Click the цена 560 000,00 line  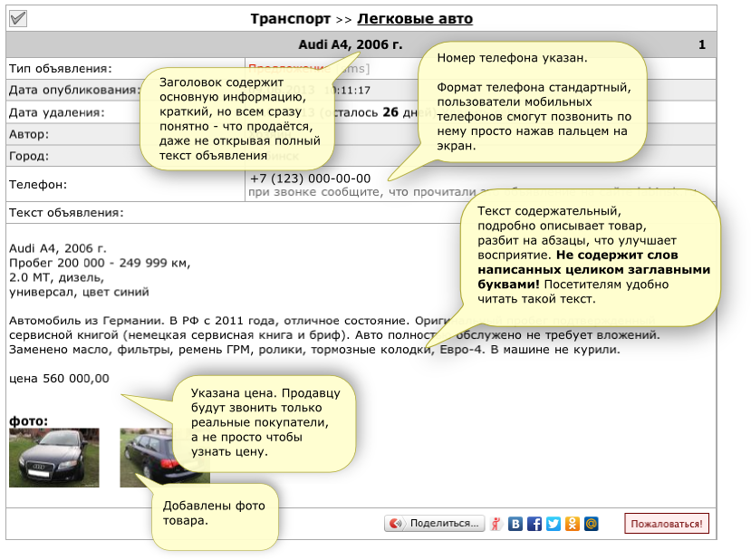click(59, 379)
